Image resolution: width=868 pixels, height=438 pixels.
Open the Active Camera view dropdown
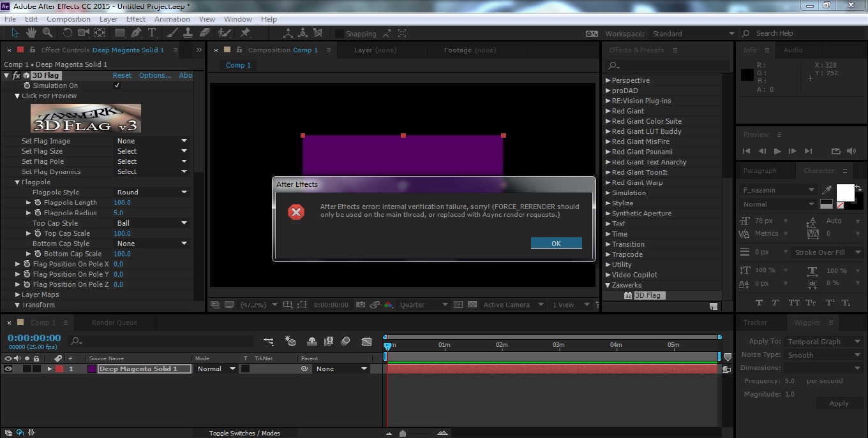point(513,305)
